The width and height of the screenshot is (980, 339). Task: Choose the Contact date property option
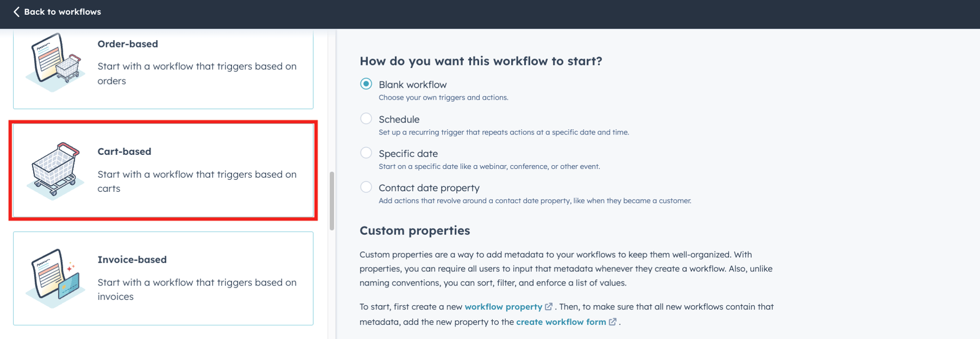click(366, 187)
